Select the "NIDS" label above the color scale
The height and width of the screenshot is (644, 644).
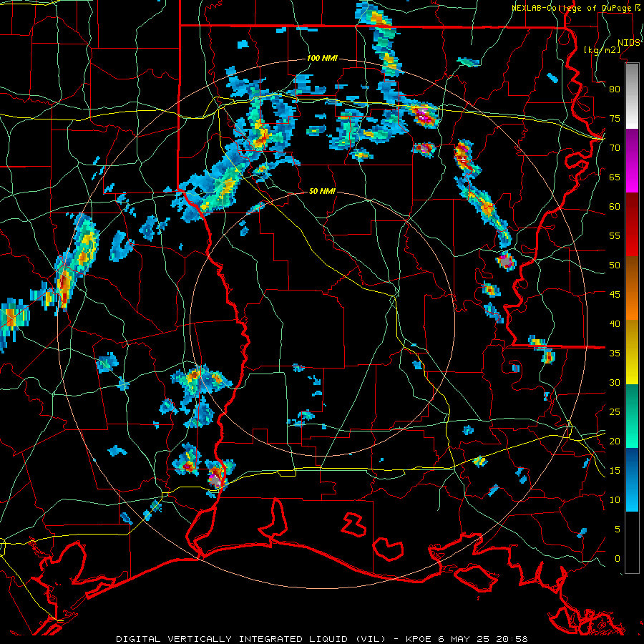coord(628,43)
